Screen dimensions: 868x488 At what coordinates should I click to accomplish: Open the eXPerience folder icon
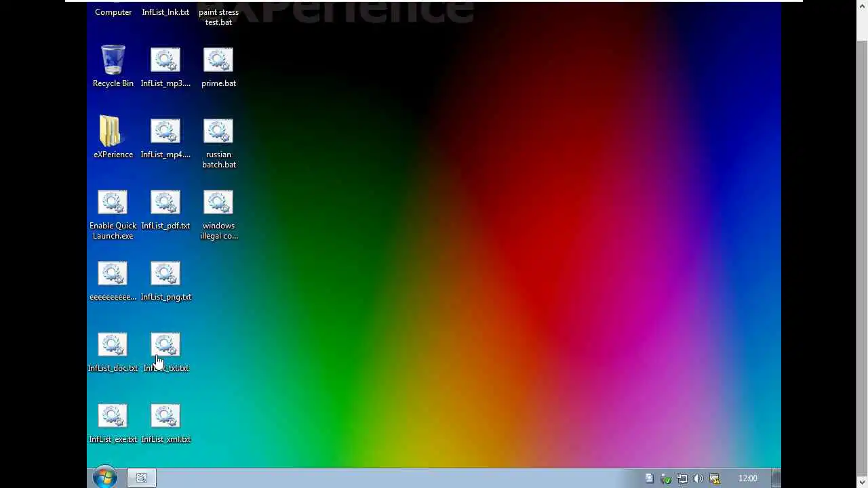coord(113,138)
